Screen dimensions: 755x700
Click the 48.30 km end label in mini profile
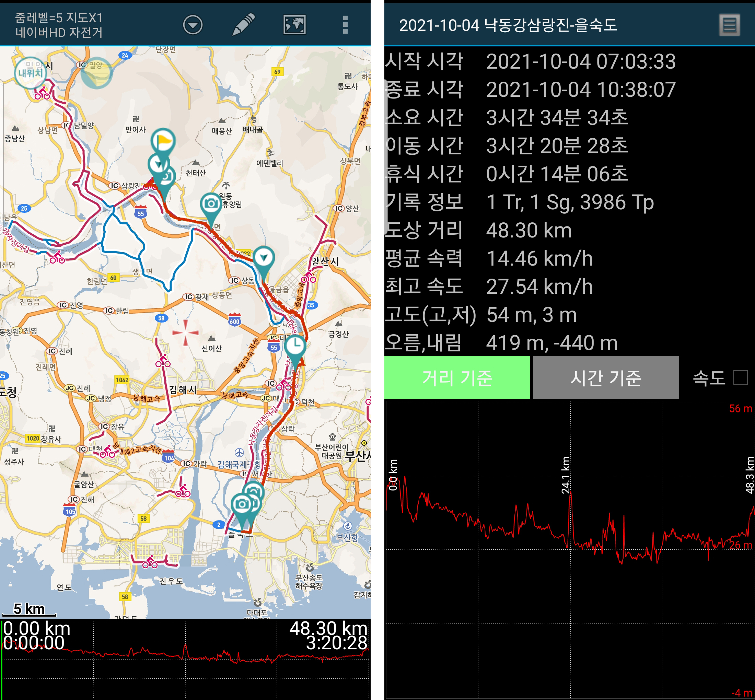[328, 628]
